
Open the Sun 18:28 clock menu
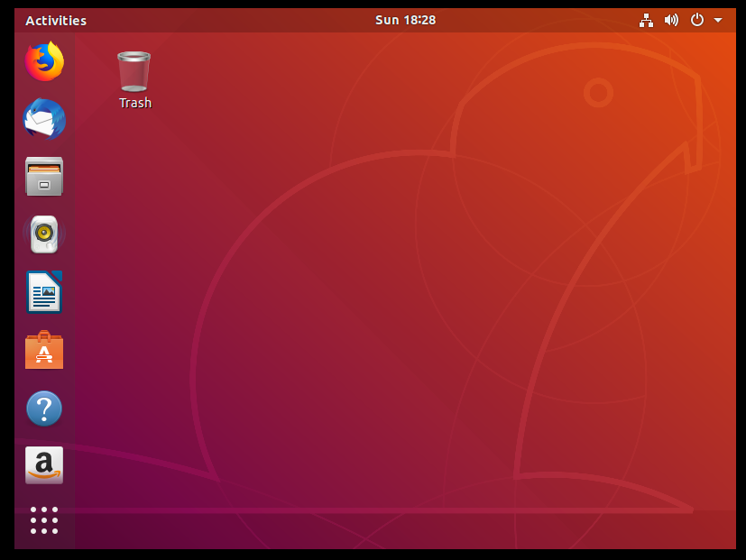405,20
